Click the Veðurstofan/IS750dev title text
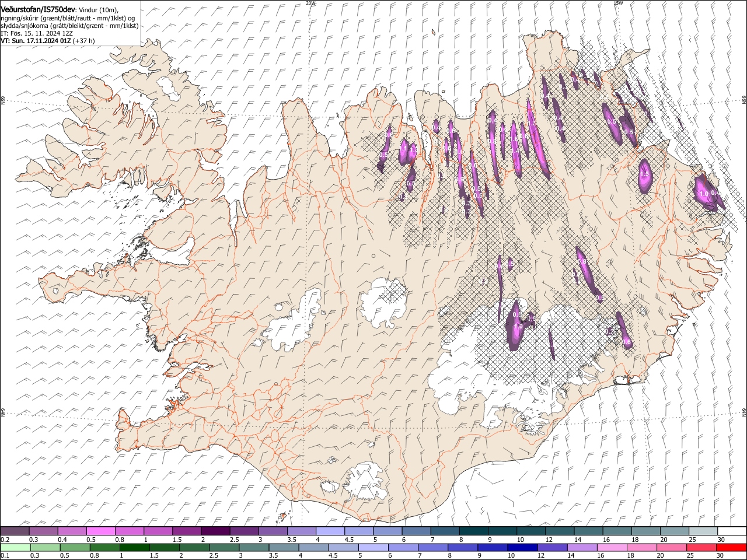This screenshot has width=747, height=560. pyautogui.click(x=37, y=9)
